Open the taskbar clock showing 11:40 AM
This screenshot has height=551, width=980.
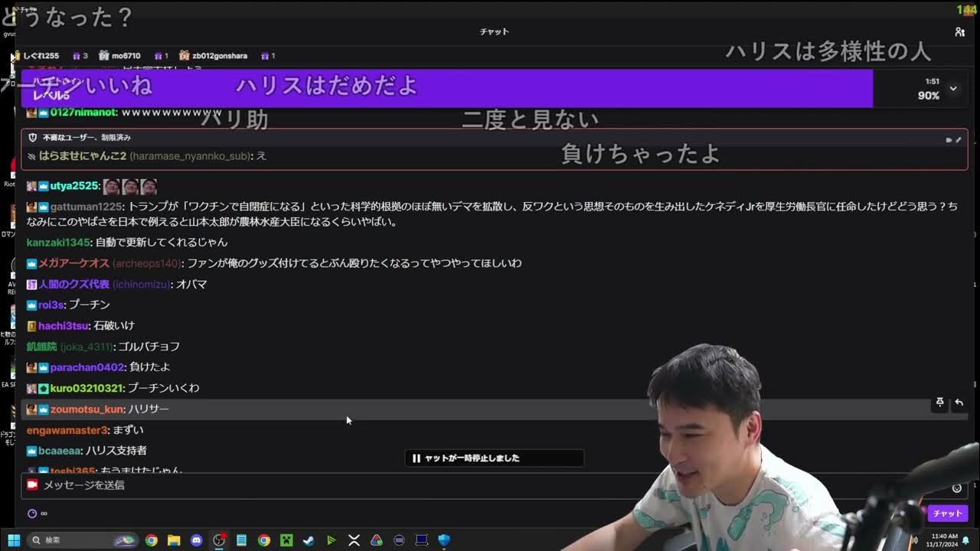click(x=943, y=540)
